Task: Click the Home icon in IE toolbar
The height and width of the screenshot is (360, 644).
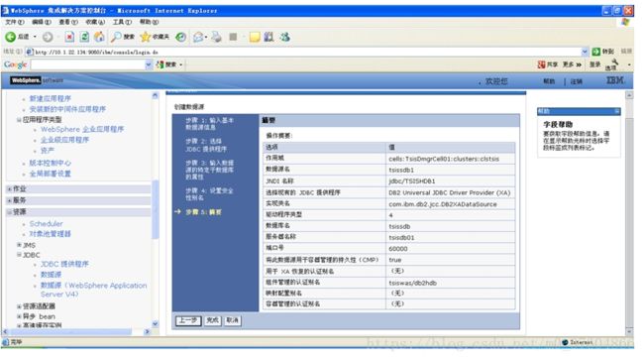Action: (x=99, y=37)
